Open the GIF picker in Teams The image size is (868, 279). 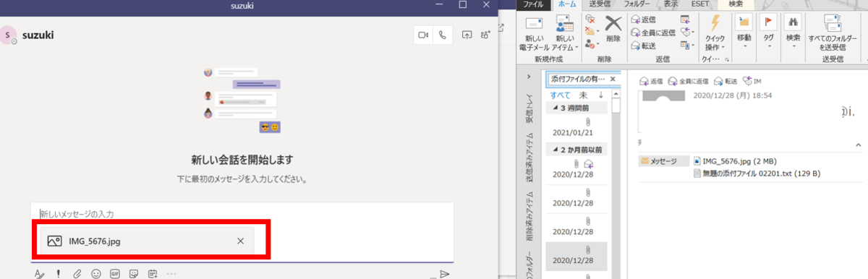[x=114, y=274]
